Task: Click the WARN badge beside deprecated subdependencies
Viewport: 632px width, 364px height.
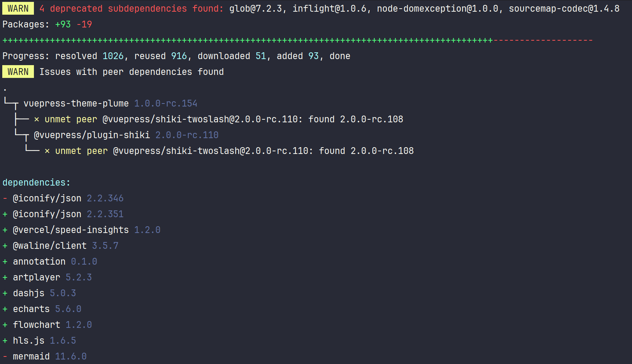Action: tap(18, 8)
